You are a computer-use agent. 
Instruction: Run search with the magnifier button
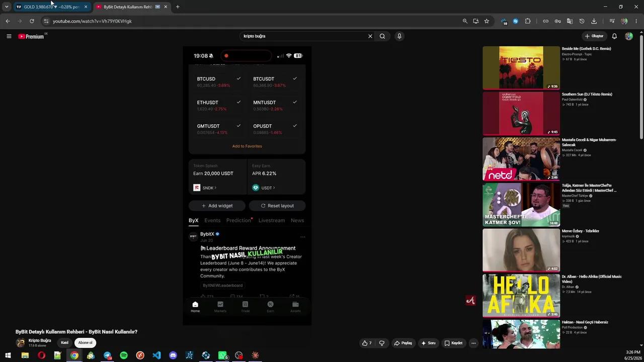click(382, 36)
